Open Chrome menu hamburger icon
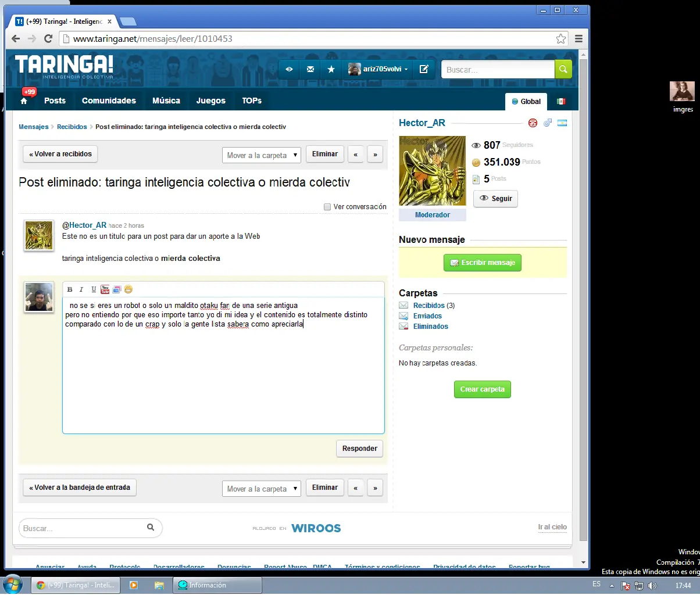 coord(578,39)
